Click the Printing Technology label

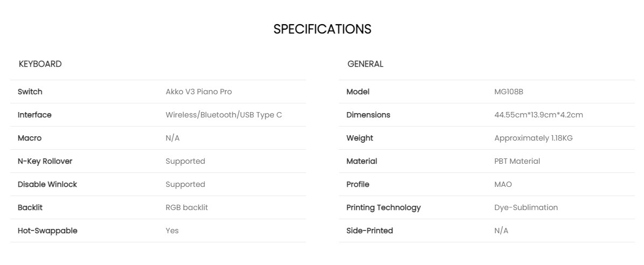383,207
